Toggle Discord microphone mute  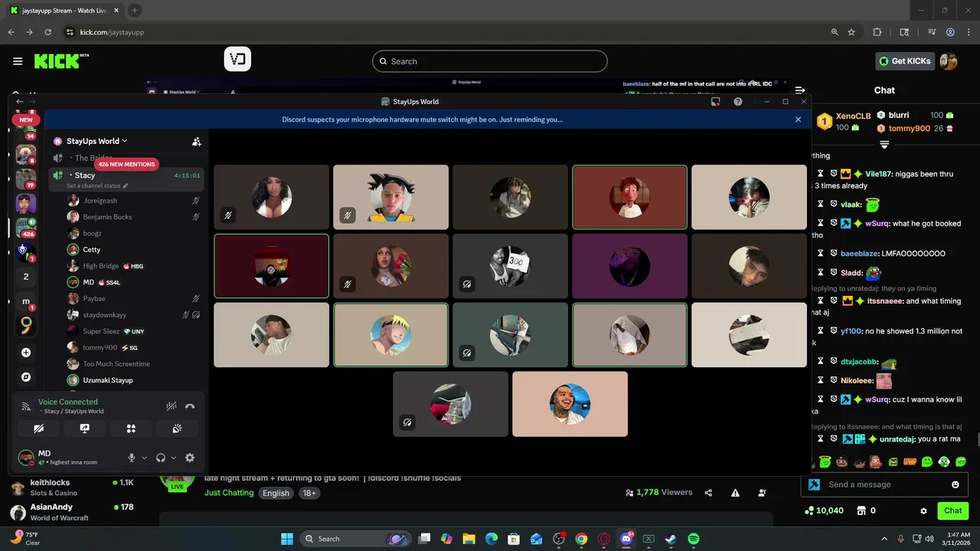coord(132,458)
